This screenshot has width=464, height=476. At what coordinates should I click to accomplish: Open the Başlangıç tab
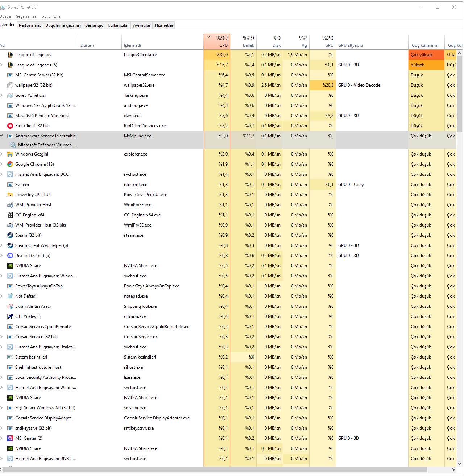(x=94, y=25)
